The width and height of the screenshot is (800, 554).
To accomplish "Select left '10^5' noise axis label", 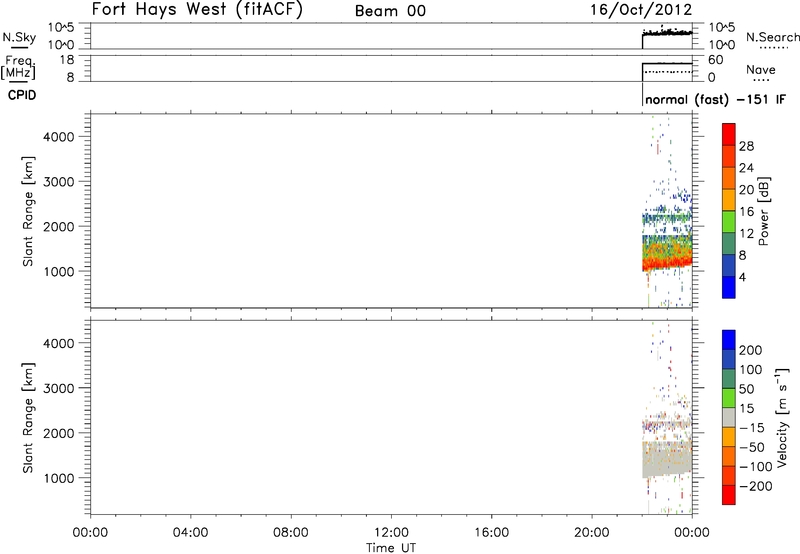I will pos(61,27).
